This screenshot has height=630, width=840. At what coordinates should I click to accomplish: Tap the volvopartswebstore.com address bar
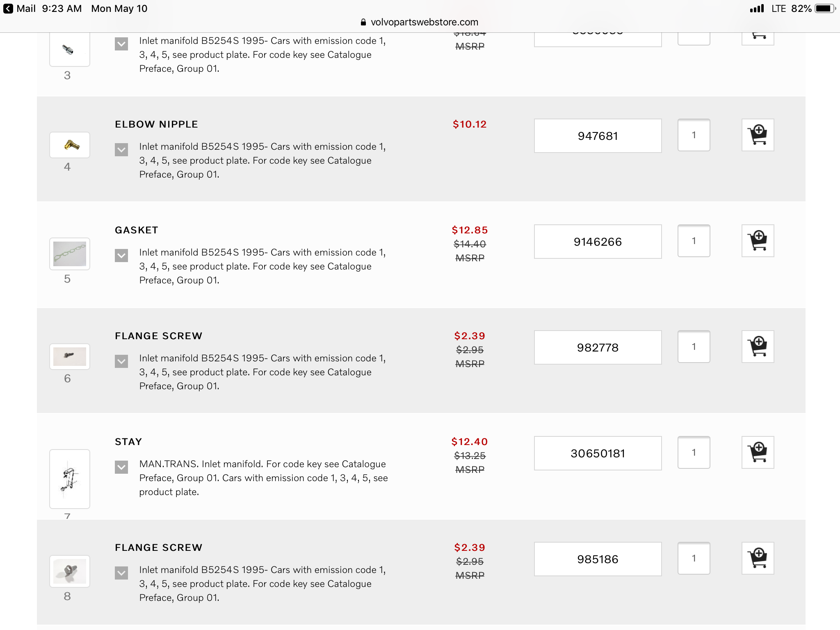[x=420, y=22]
